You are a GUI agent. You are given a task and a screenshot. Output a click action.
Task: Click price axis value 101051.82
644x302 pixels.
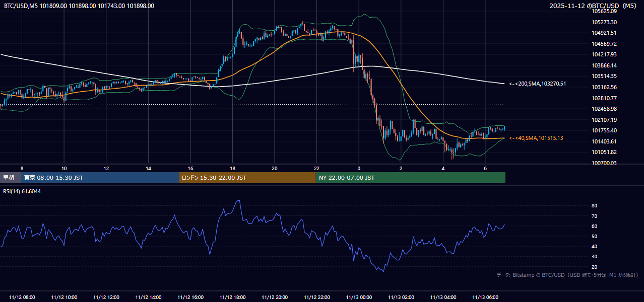tap(605, 152)
